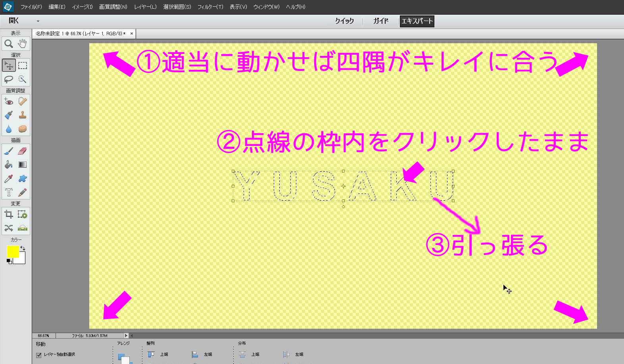The height and width of the screenshot is (364, 624).
Task: Pick the Crop tool
Action: (8, 215)
